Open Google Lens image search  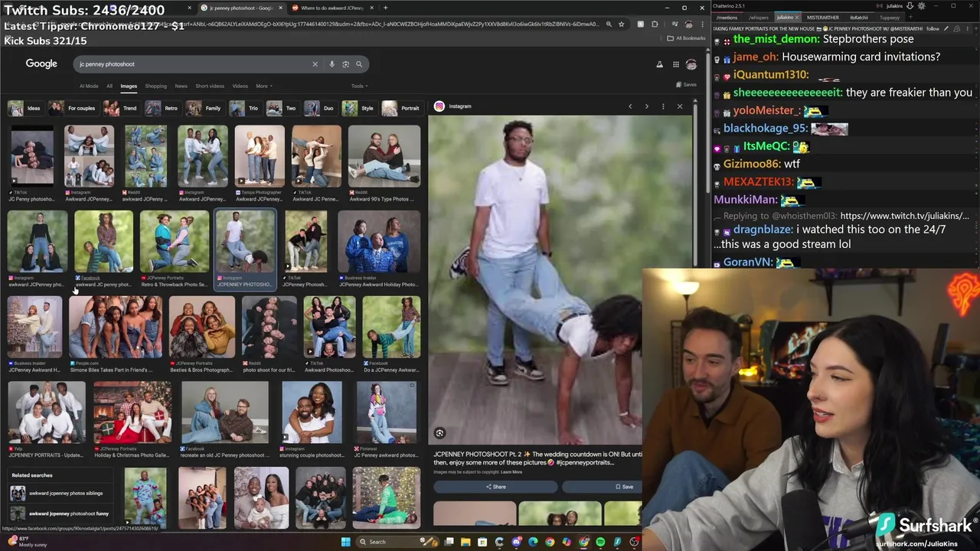(x=345, y=64)
